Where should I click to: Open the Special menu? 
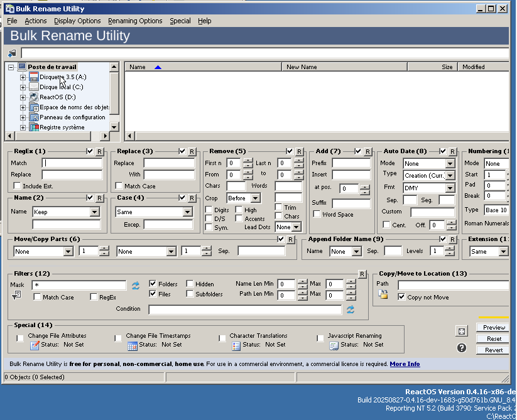(180, 21)
